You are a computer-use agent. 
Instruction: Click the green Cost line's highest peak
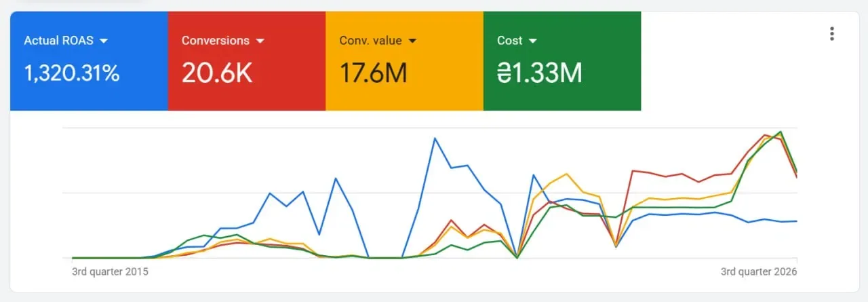781,132
